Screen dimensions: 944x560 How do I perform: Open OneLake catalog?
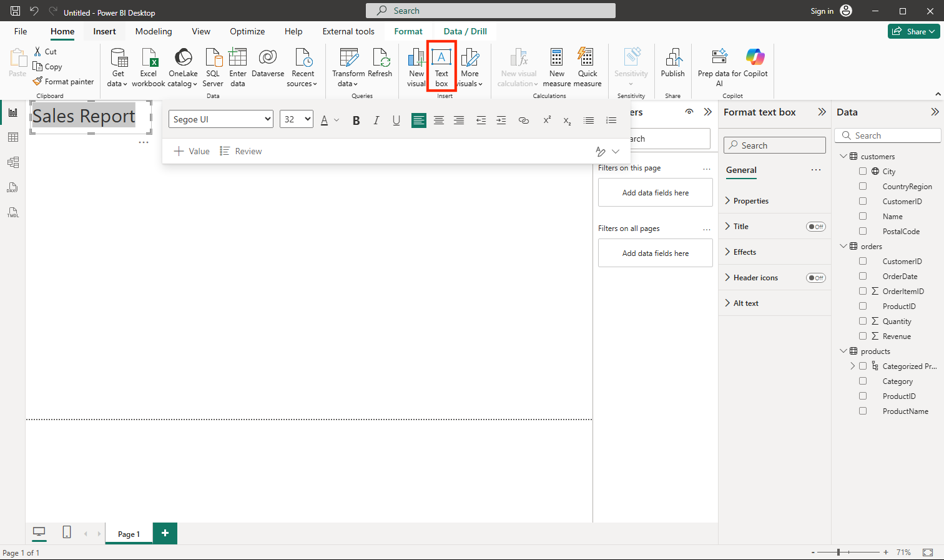coord(183,67)
